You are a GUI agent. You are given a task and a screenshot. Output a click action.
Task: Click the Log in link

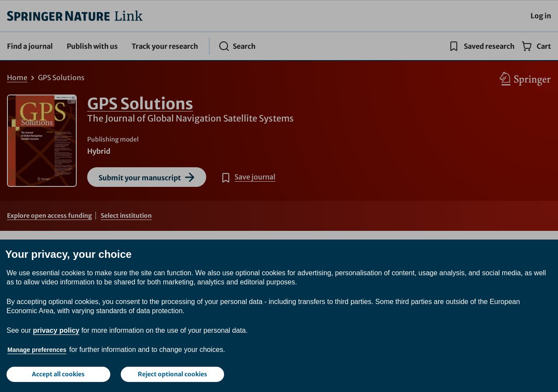(541, 16)
